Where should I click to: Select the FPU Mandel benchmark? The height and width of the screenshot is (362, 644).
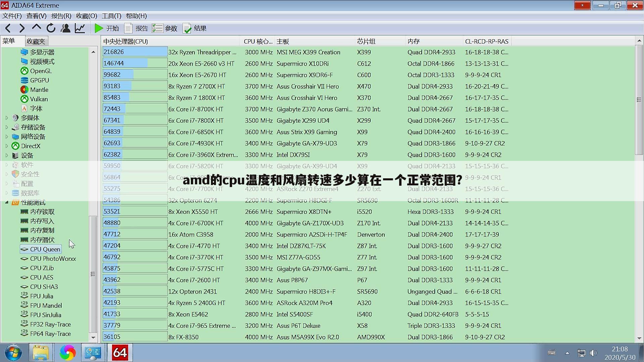(x=46, y=305)
